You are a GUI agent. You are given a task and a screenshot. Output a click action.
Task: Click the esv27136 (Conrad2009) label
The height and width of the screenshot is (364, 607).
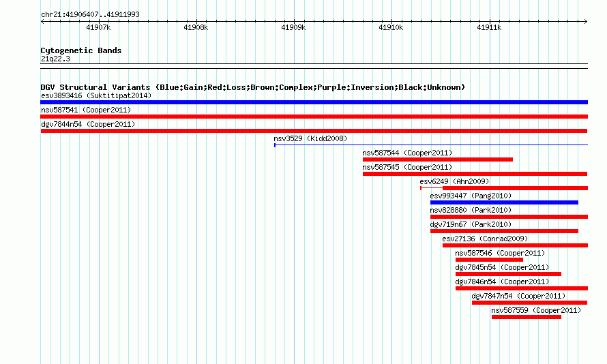coord(485,239)
